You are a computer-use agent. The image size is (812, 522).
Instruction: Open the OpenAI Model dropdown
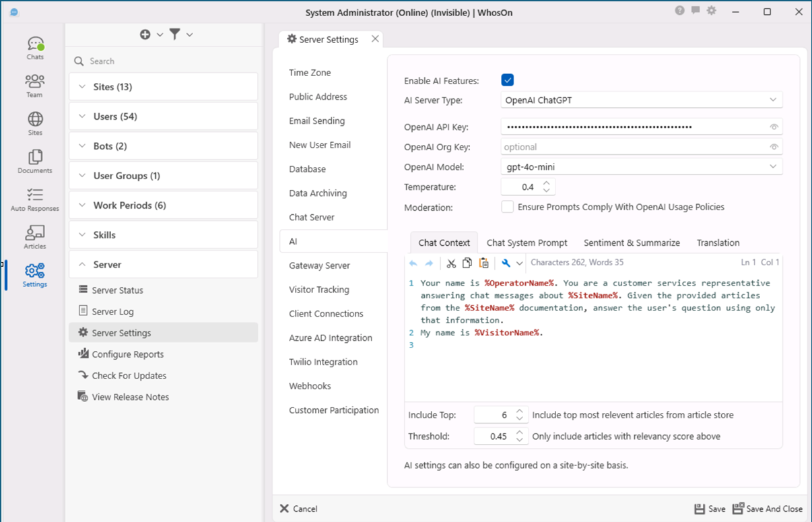point(642,166)
